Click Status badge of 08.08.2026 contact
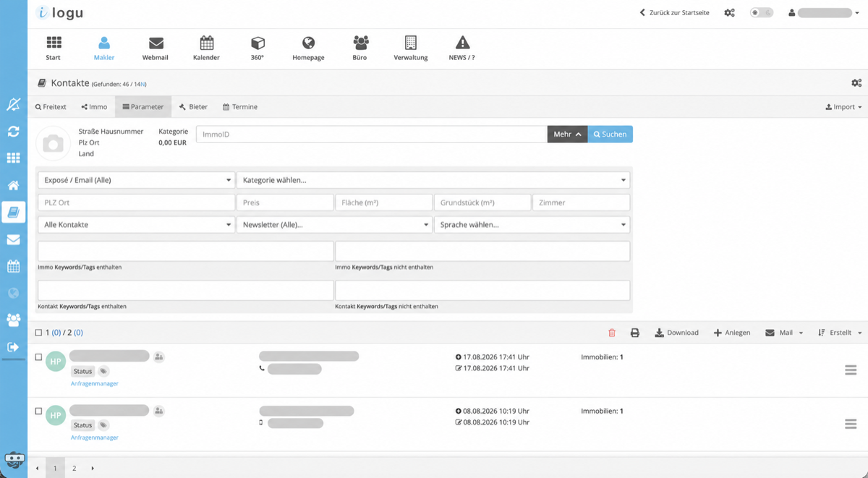 point(83,425)
